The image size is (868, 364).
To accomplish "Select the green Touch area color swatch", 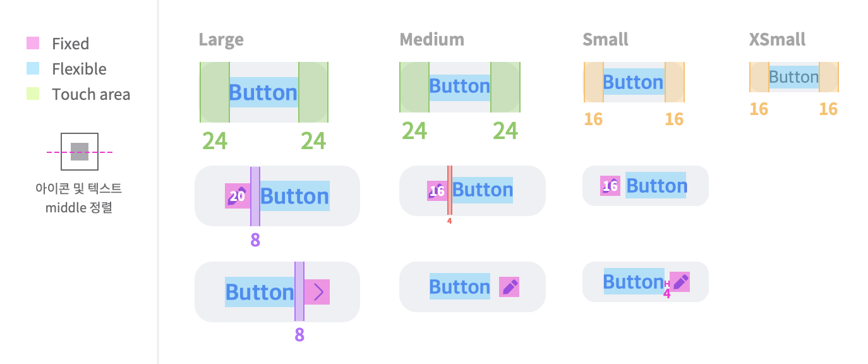I will tap(33, 94).
